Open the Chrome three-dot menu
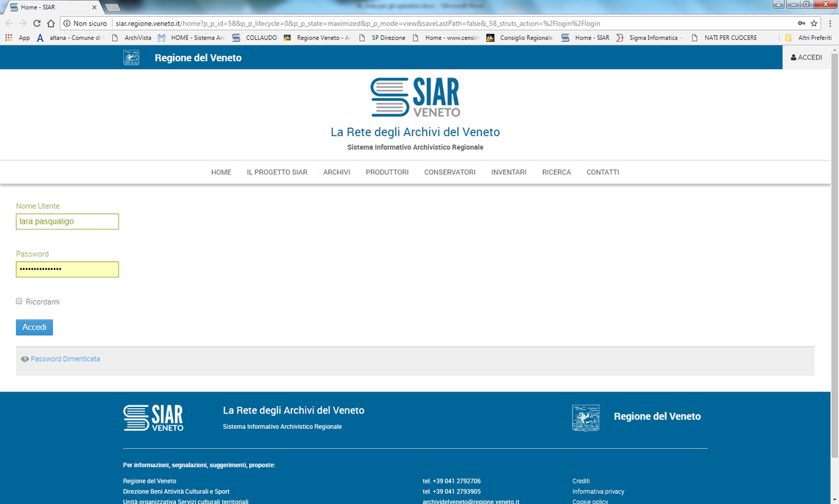 (830, 24)
